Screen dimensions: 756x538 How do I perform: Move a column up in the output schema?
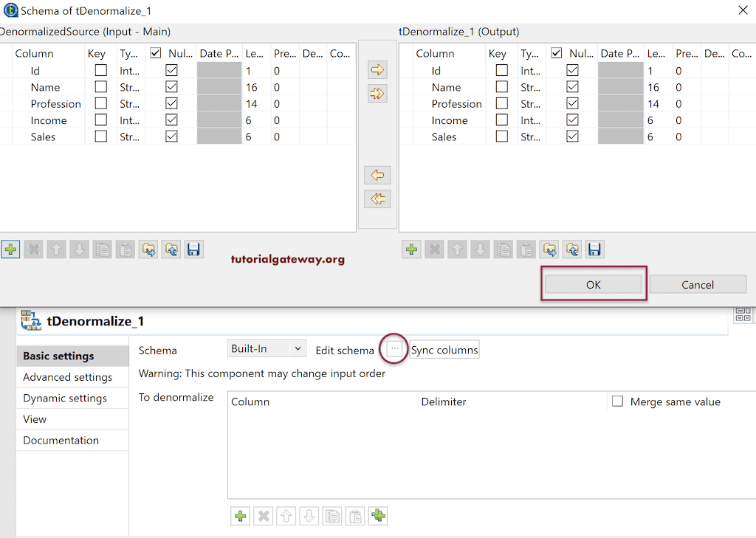click(456, 249)
